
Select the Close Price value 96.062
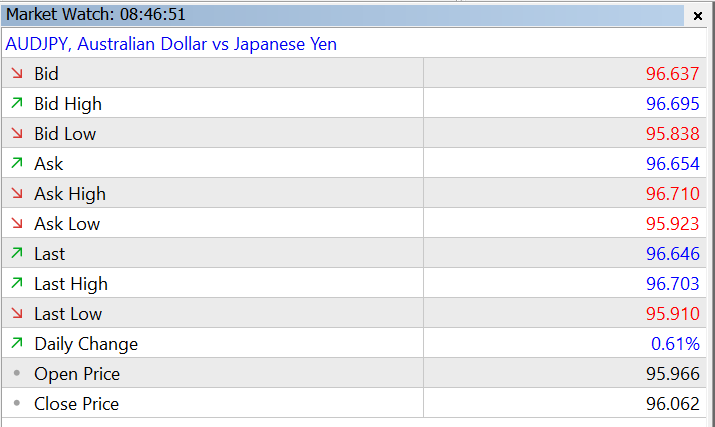click(672, 404)
